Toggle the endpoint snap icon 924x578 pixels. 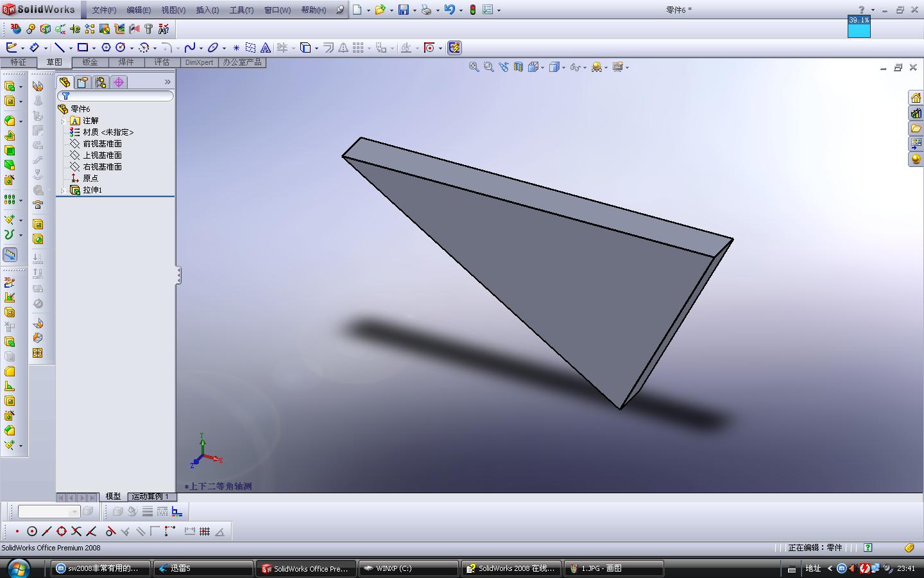tap(17, 531)
